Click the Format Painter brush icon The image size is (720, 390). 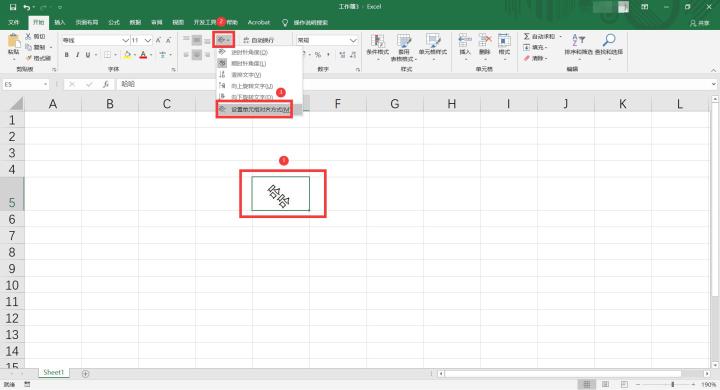pos(28,58)
